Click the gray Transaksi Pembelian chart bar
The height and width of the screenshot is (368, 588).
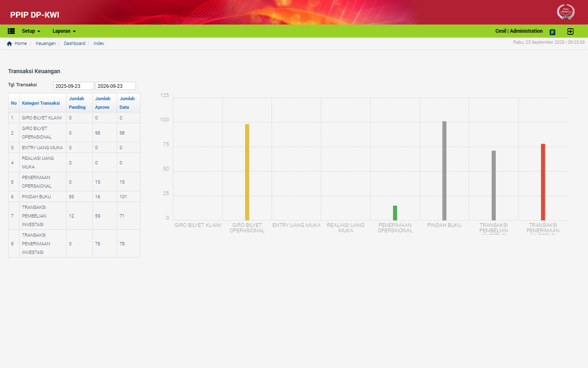point(494,186)
